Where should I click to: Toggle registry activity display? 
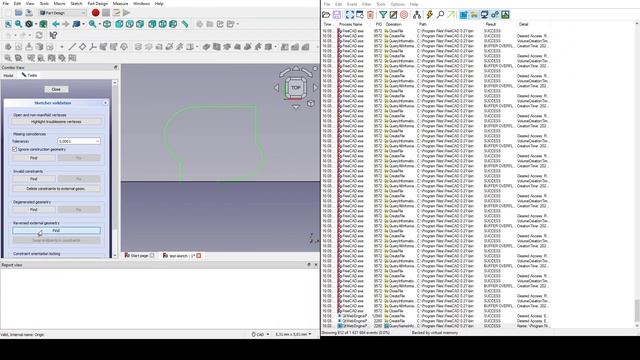click(464, 15)
